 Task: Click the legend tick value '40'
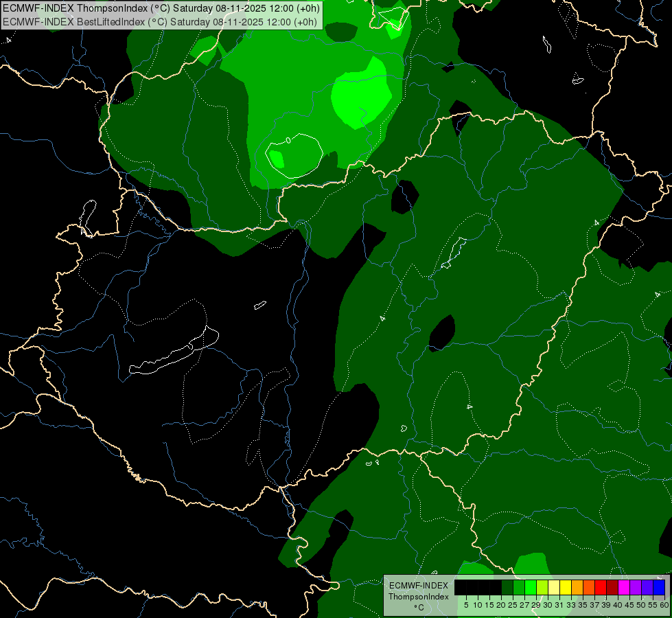pos(618,605)
